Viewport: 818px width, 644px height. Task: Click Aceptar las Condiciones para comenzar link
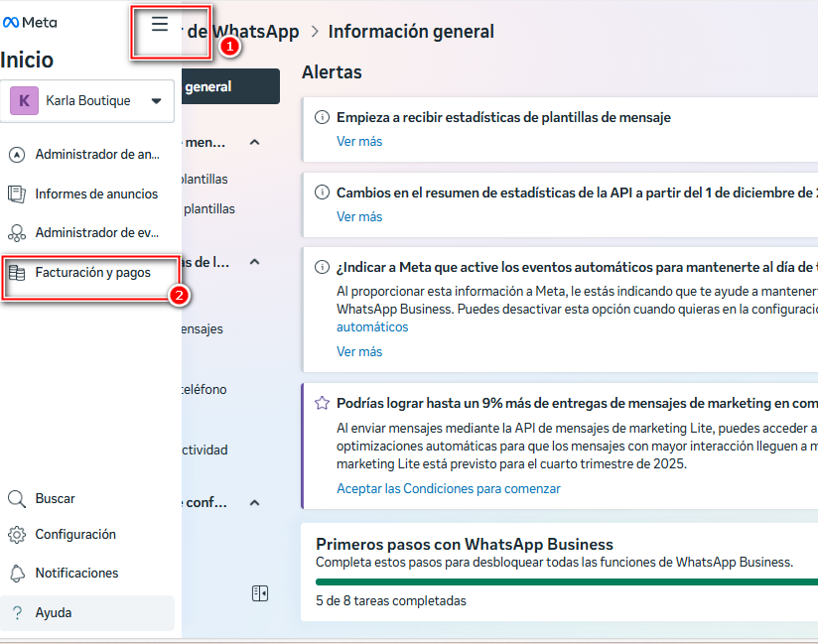point(448,488)
